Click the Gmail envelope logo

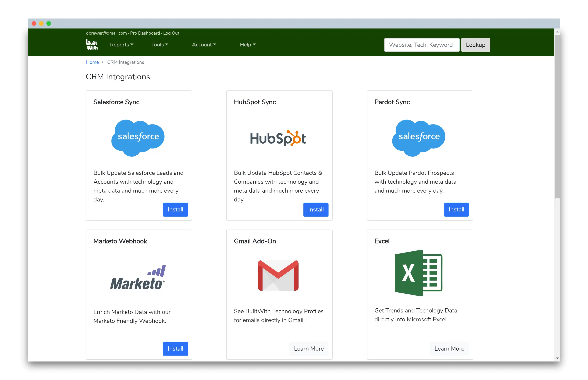278,275
